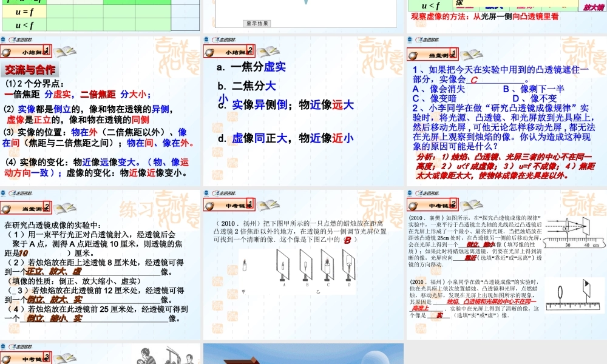
Task: Click the book icon on 中考链接 1 slide
Action: pos(268,205)
